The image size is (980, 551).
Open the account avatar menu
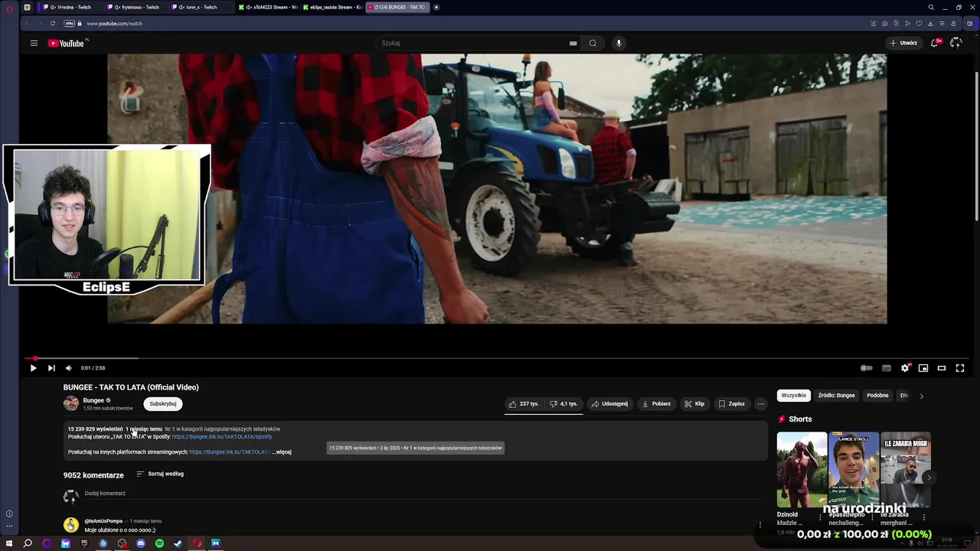point(955,43)
